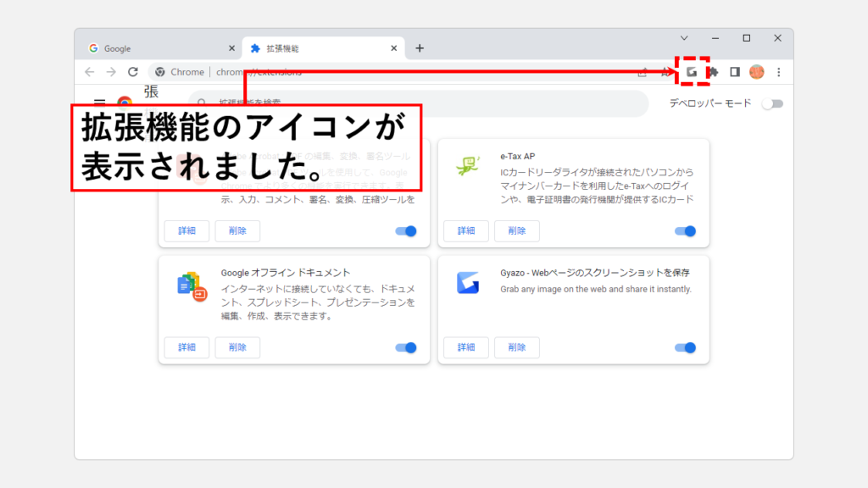Open the hamburger main menu on extensions page
The image size is (868, 488).
tap(99, 103)
